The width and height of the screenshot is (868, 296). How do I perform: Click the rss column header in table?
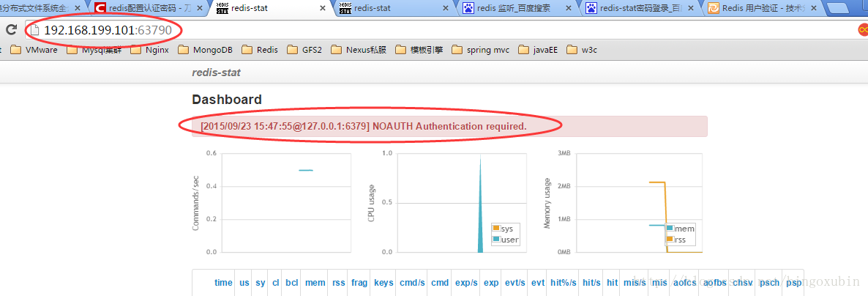click(339, 283)
